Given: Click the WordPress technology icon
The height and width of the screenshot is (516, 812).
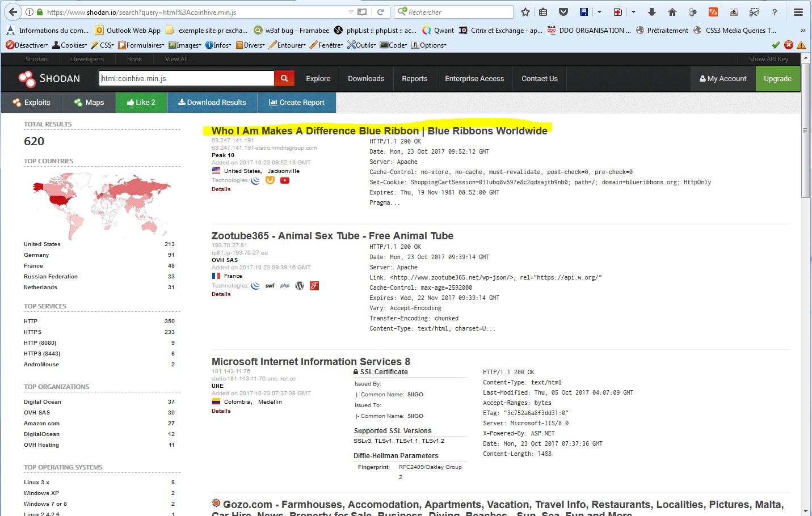Looking at the screenshot, I should click(x=300, y=286).
